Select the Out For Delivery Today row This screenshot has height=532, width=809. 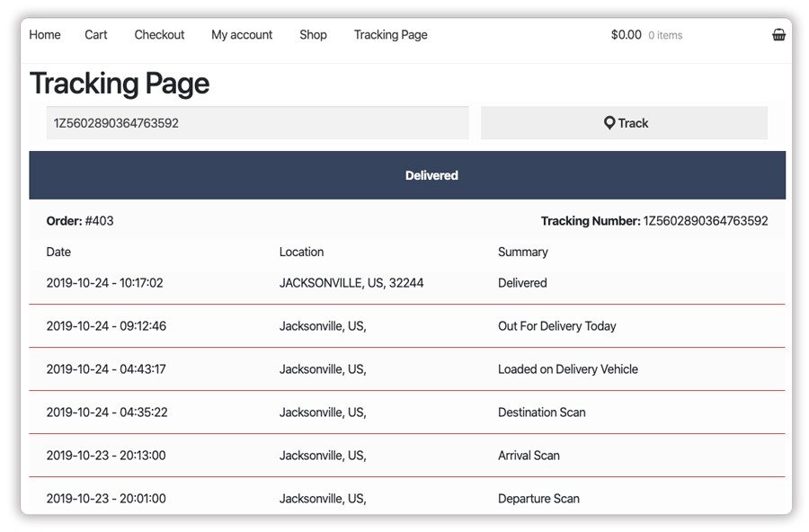pos(407,326)
